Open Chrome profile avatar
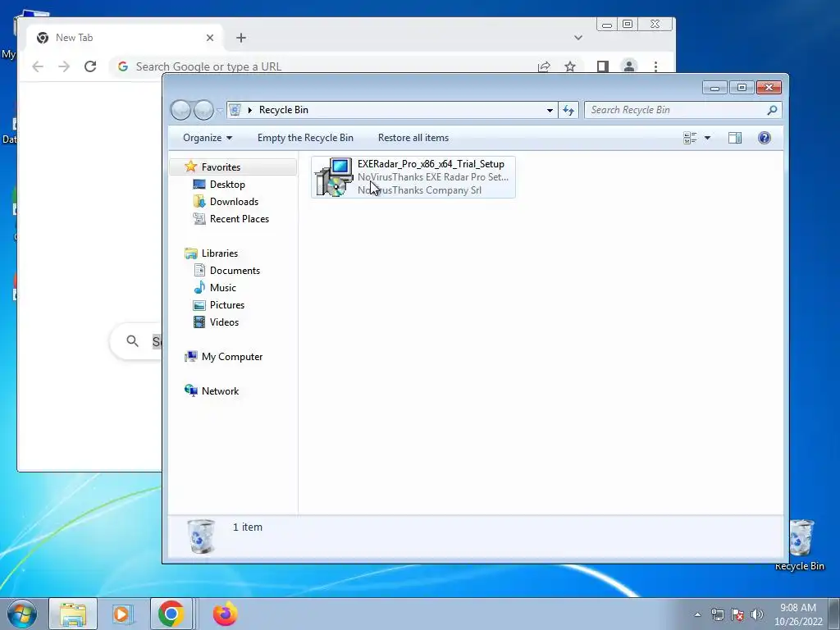Viewport: 840px width, 630px height. coord(629,66)
